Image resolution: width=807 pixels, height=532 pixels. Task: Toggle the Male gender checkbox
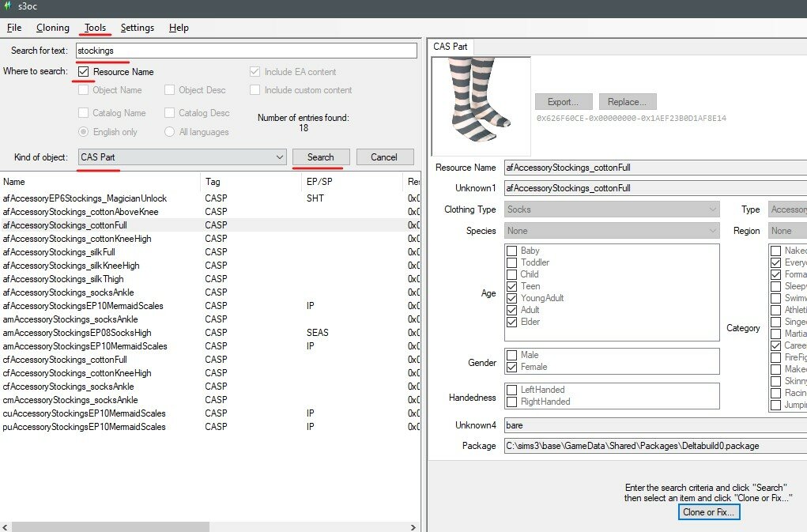pyautogui.click(x=512, y=355)
